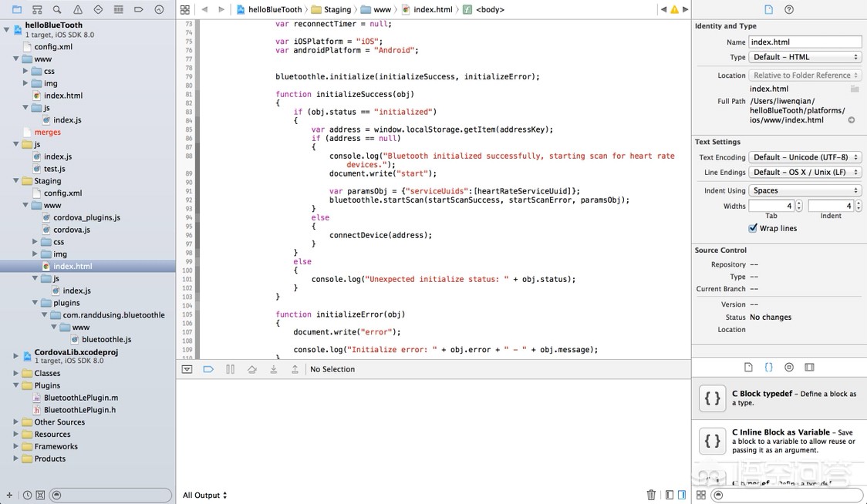Open the Symbol navigator tab

37,9
